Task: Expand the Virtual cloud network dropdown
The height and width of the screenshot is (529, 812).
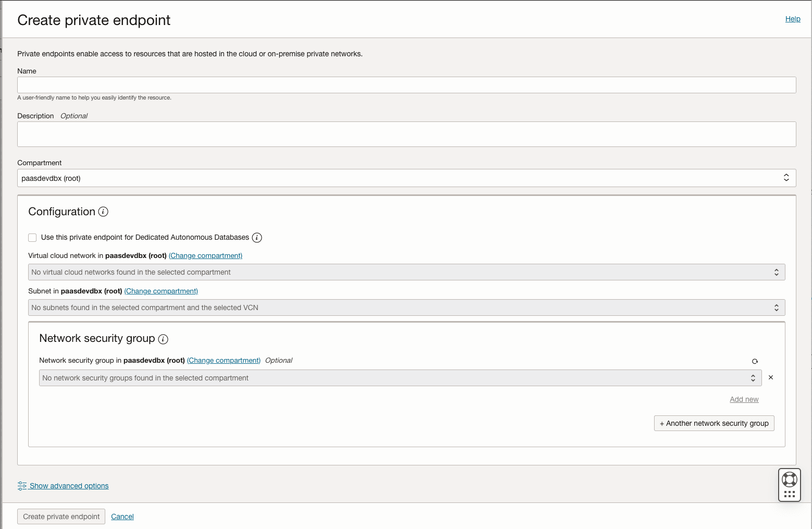Action: (407, 272)
